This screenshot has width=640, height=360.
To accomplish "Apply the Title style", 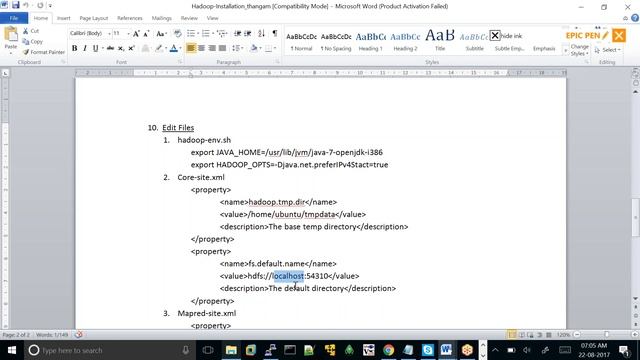I will (440, 41).
